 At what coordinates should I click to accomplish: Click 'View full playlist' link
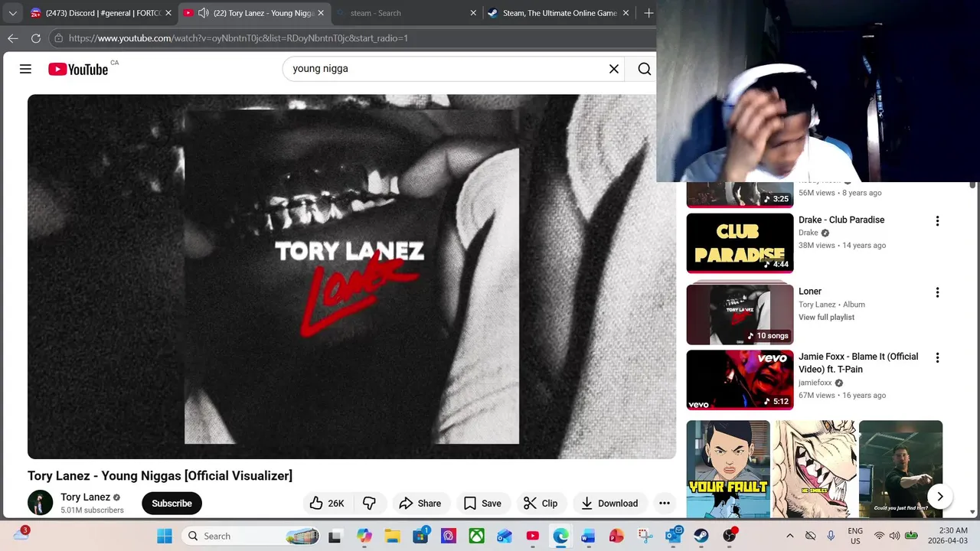(826, 317)
